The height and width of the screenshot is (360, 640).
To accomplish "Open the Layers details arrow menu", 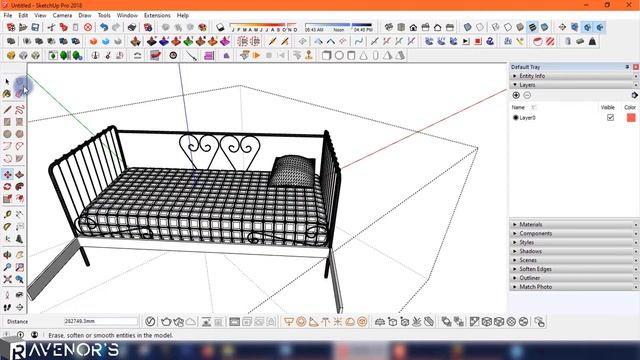I will tap(634, 95).
